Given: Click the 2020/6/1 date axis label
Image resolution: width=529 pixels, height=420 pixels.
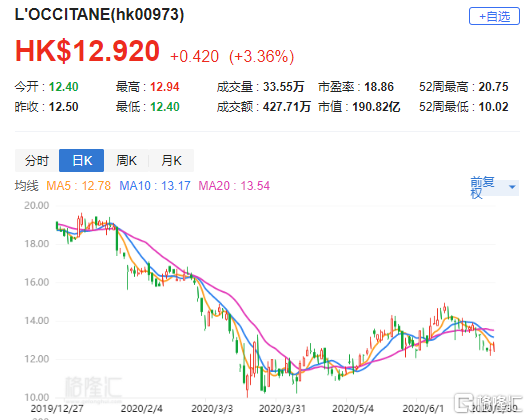Looking at the screenshot, I should [x=423, y=409].
